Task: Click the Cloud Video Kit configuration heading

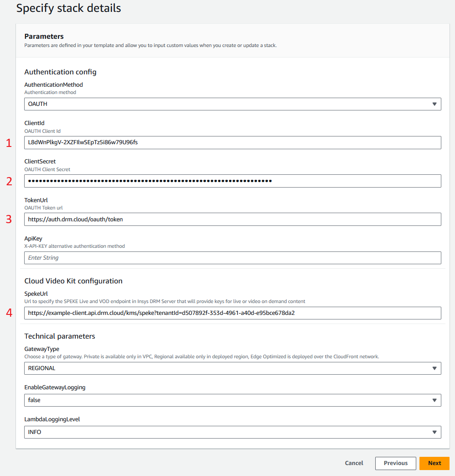Action: coord(73,281)
